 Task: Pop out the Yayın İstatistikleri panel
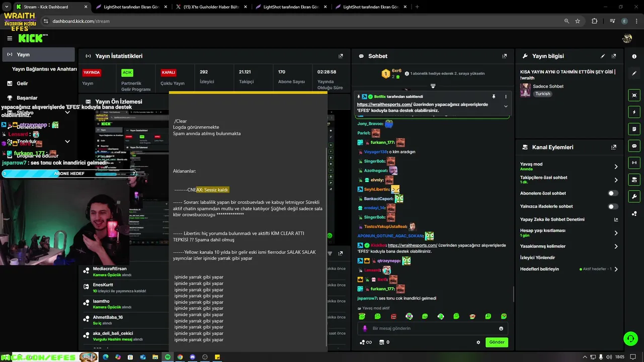(x=341, y=56)
